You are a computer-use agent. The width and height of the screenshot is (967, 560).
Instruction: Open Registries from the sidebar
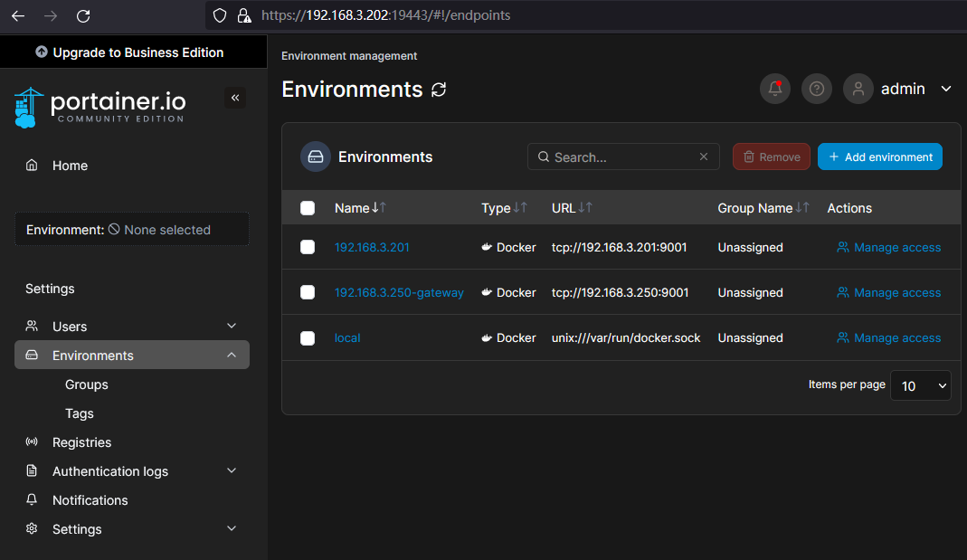click(x=81, y=442)
